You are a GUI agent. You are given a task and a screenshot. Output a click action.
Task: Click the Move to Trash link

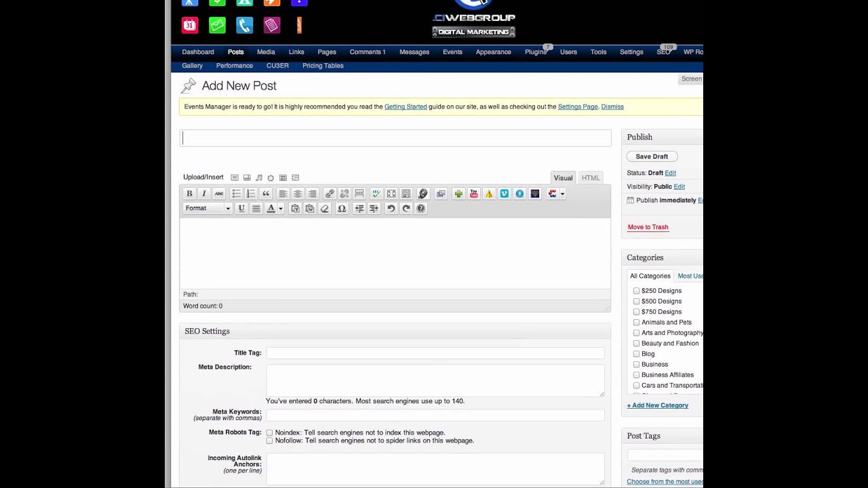pyautogui.click(x=648, y=227)
